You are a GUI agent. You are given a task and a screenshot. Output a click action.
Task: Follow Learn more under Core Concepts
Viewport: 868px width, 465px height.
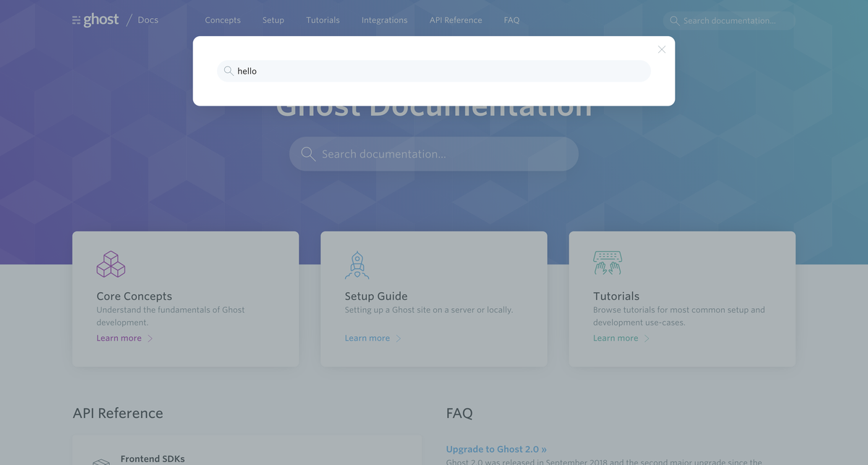(119, 338)
